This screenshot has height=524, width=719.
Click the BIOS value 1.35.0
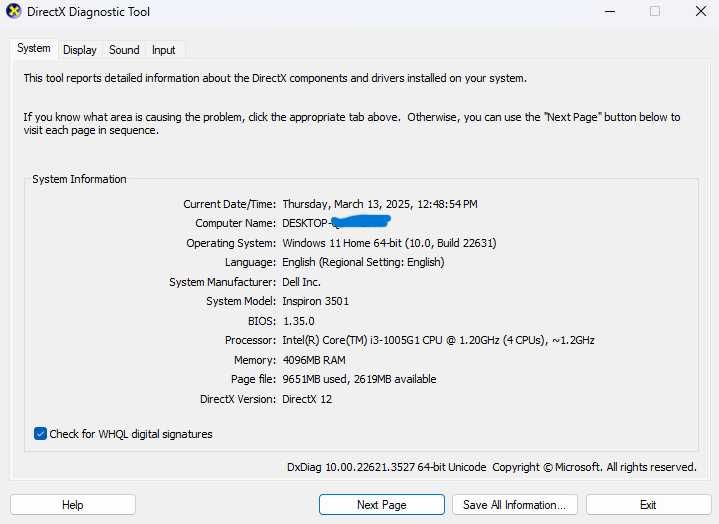299,321
